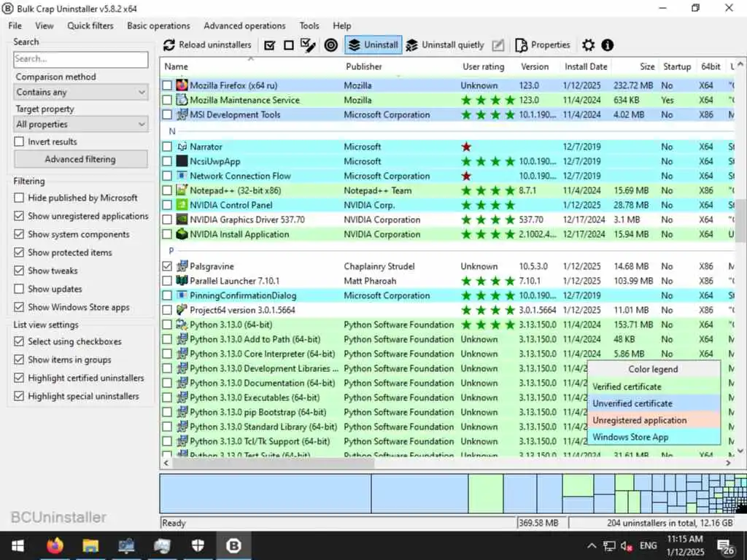Open File Explorer from the taskbar

[90, 545]
